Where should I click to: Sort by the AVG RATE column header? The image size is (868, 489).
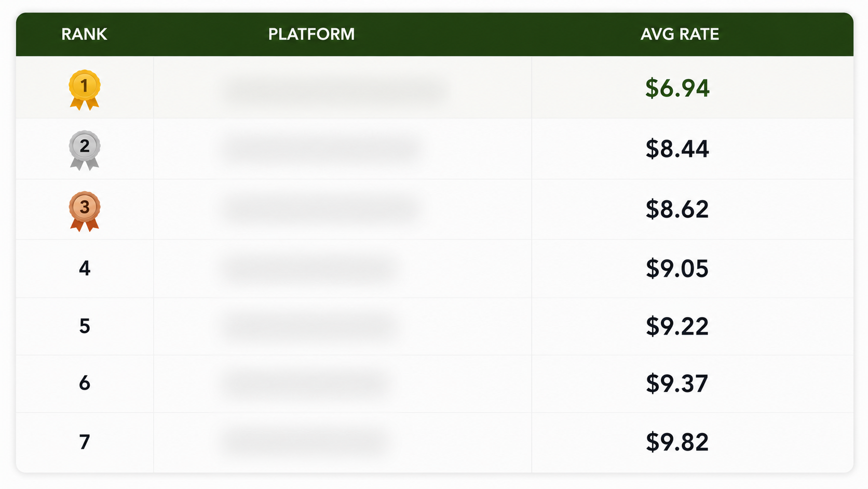tap(680, 34)
